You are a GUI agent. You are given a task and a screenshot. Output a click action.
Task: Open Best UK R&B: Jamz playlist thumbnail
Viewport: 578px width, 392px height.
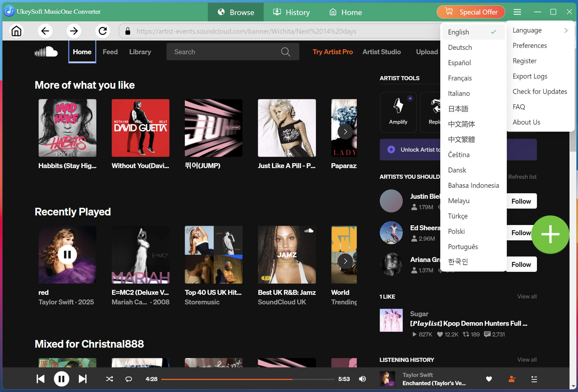pos(287,255)
